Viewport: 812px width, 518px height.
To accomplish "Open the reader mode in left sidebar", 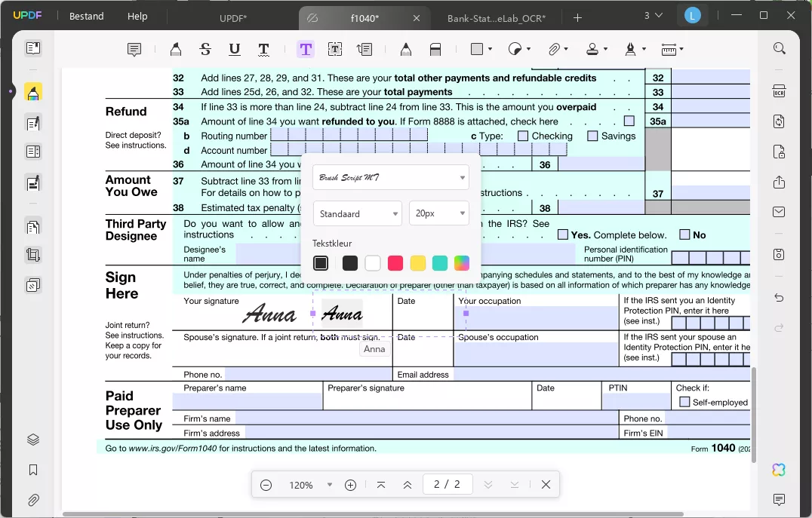I will pyautogui.click(x=33, y=48).
